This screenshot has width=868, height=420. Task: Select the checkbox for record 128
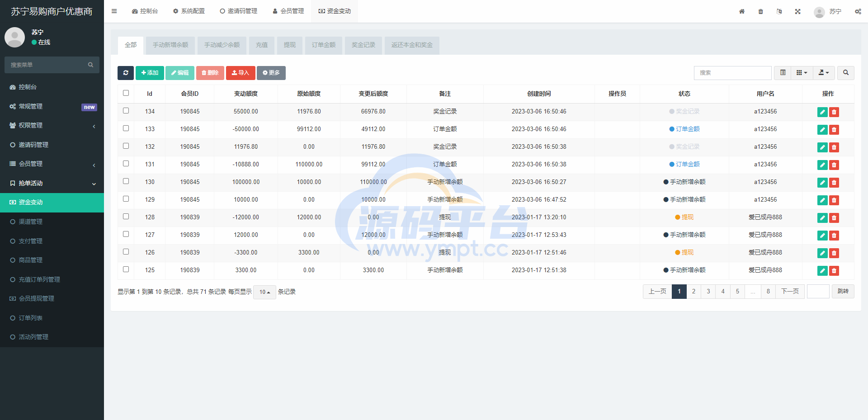tap(126, 217)
